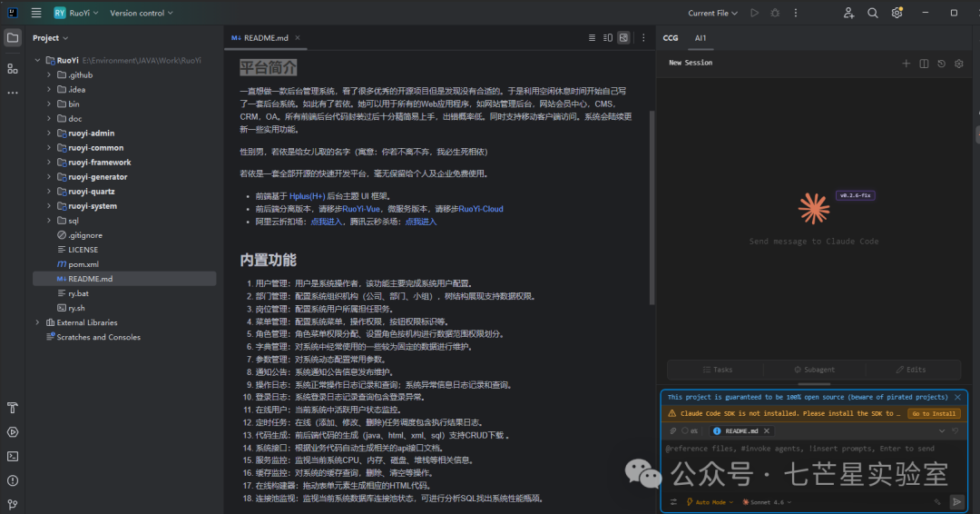Open IDE settings gear in title bar

tap(897, 13)
